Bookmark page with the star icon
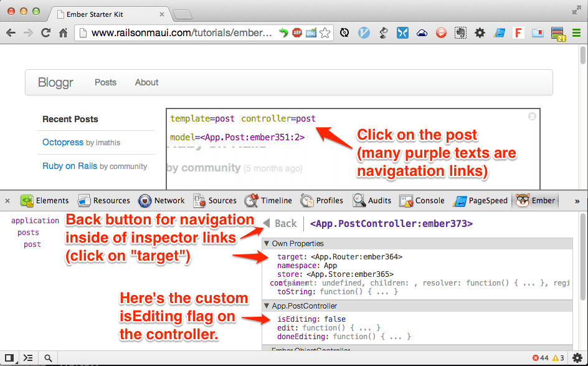Screen dimensions: 588x366 coord(325,33)
